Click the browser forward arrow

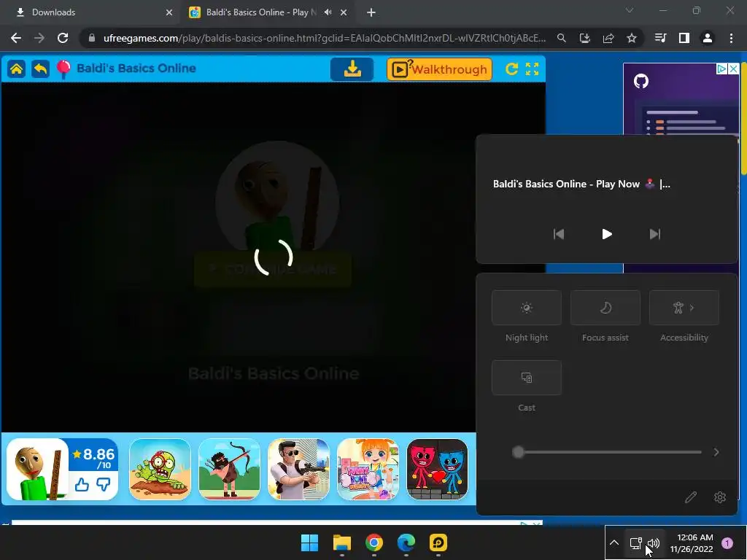point(39,38)
